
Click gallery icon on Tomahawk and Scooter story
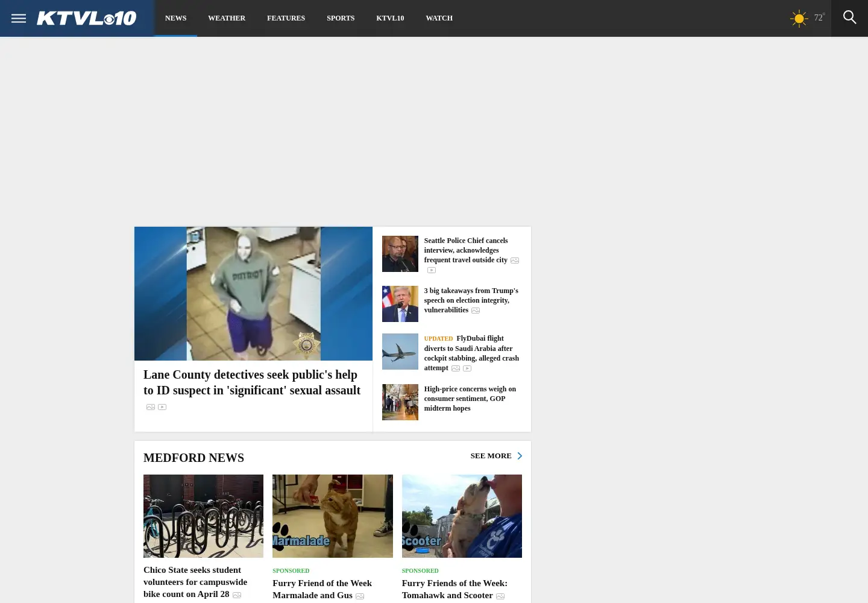(x=500, y=596)
